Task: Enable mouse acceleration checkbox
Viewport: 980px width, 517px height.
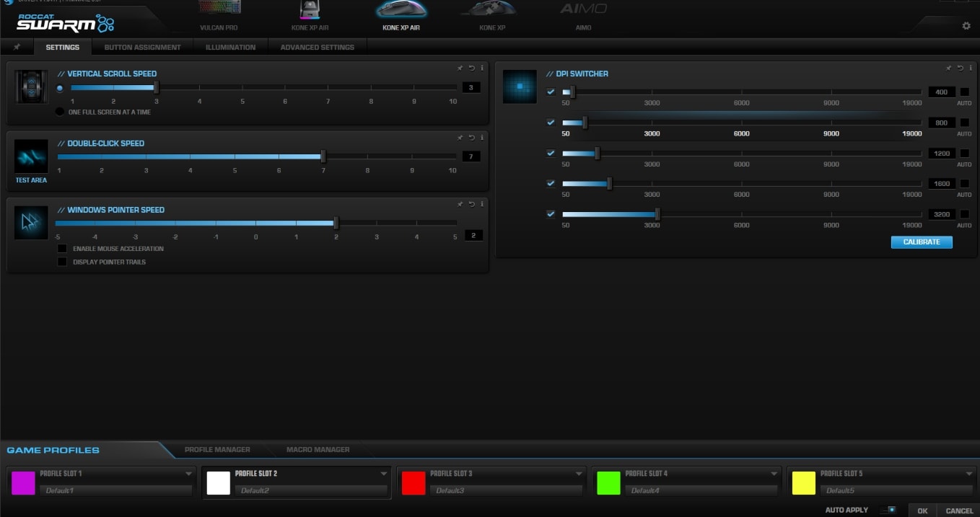Action: (62, 249)
